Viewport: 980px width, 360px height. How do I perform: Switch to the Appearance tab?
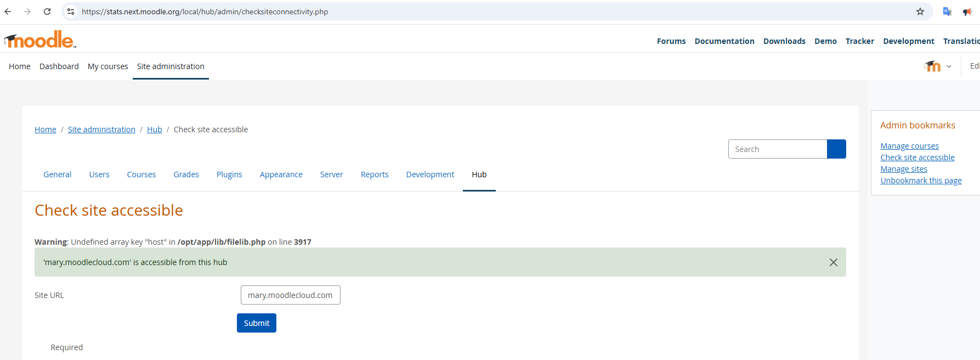tap(281, 175)
